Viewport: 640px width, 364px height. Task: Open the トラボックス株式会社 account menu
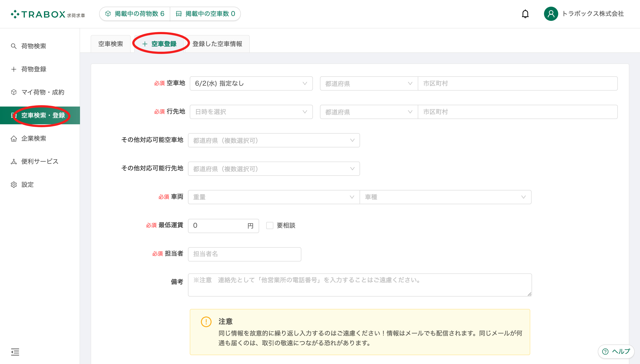point(584,14)
